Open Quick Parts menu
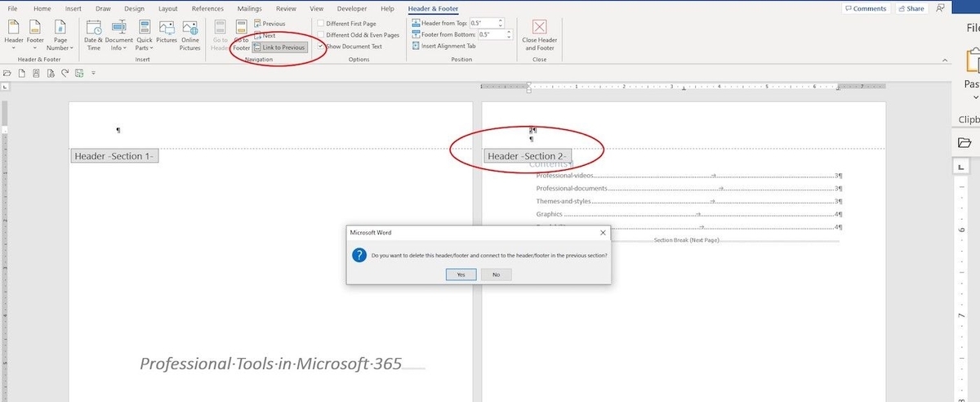Viewport: 980px width, 402px height. 145,34
